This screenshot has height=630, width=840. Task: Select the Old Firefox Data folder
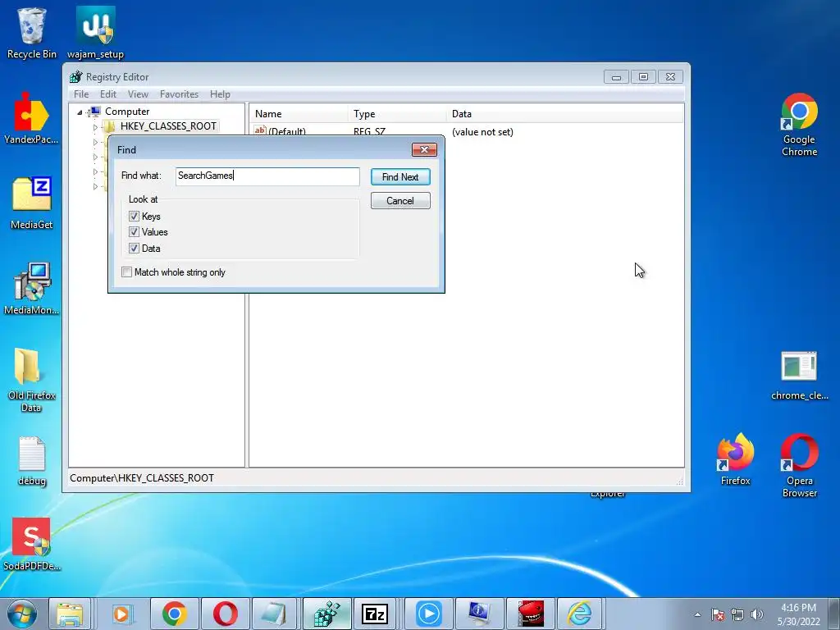click(x=31, y=379)
